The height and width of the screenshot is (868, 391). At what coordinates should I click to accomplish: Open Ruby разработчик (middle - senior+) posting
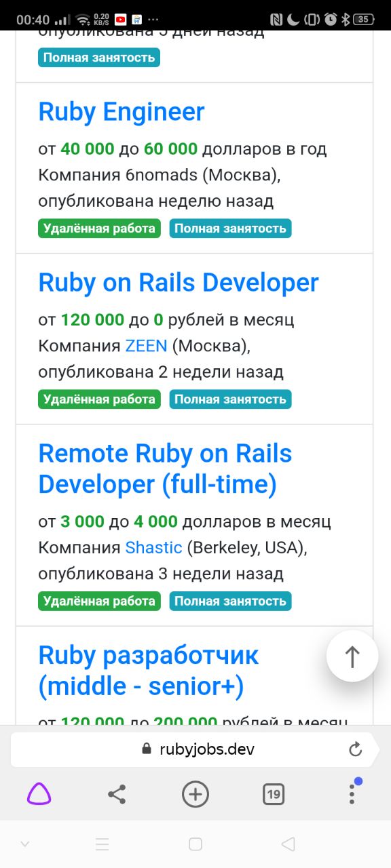coord(149,671)
